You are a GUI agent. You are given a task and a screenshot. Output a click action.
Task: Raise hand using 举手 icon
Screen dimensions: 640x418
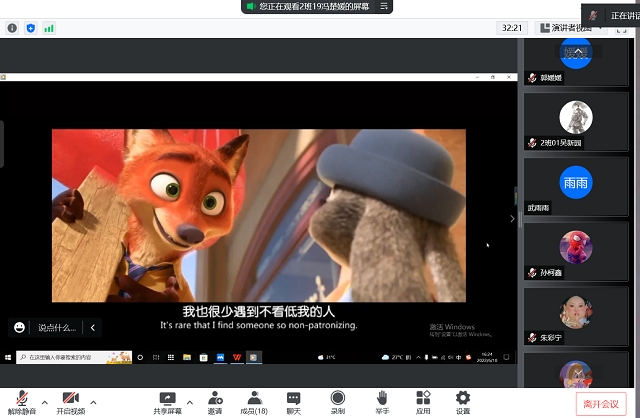click(382, 401)
